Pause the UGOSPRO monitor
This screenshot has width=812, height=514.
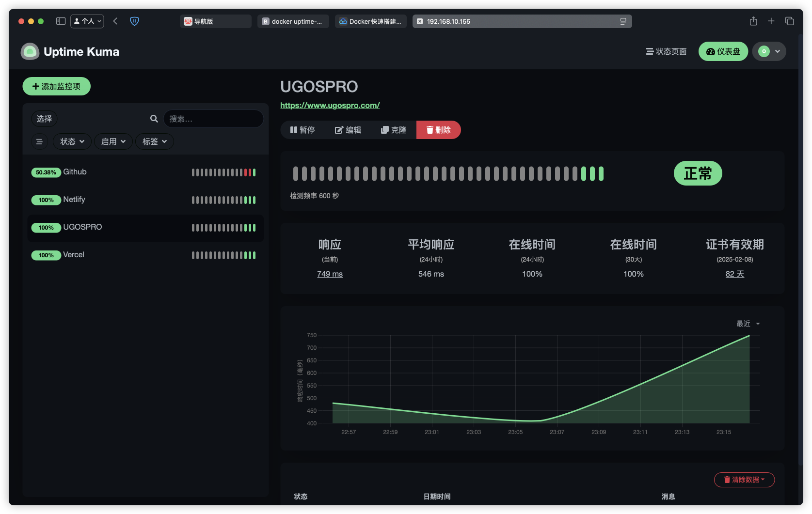pos(303,130)
